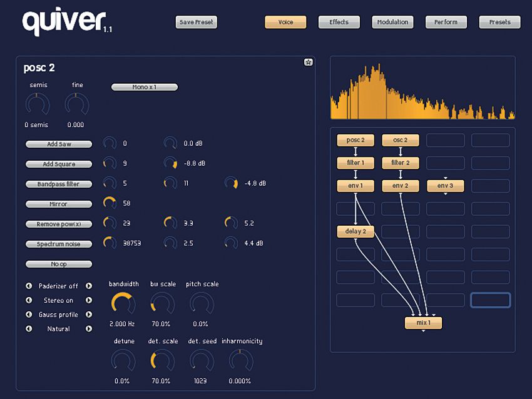Open the Voice tab
This screenshot has height=399, width=532.
tap(285, 23)
